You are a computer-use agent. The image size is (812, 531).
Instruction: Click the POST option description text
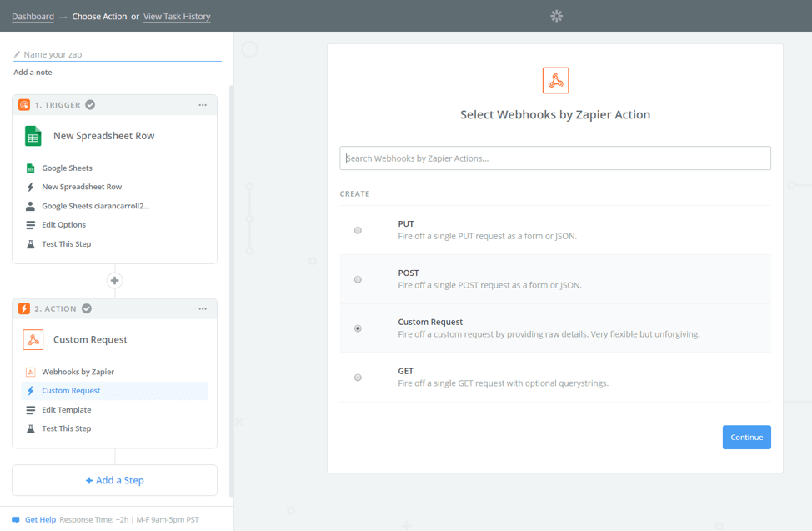[x=489, y=285]
